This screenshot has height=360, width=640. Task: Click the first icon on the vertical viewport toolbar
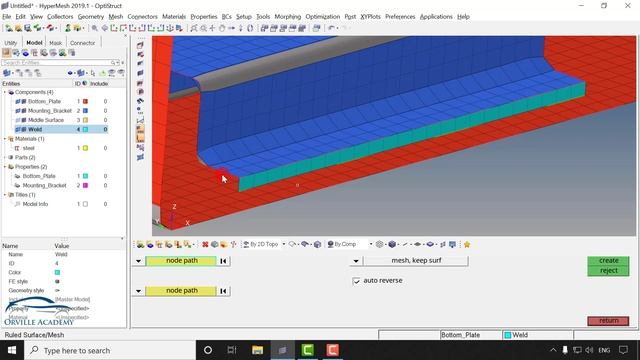[140, 45]
